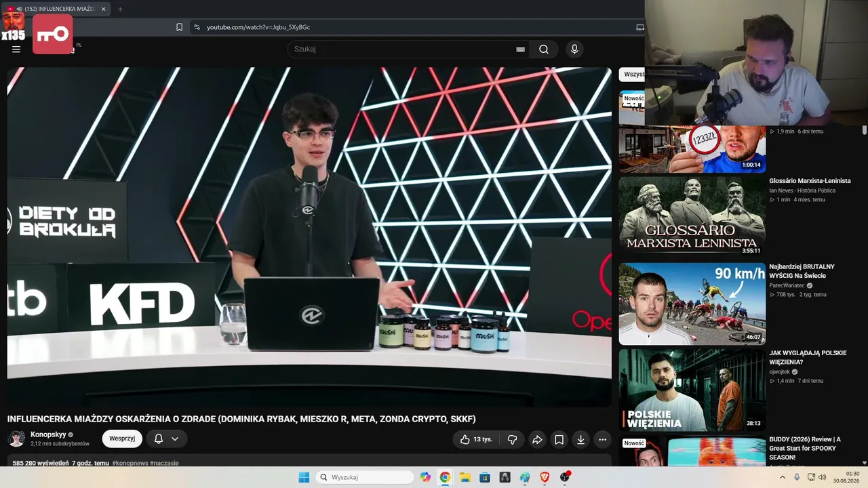Viewport: 868px width, 488px height.
Task: Open the volume tray icon
Action: pos(823,477)
